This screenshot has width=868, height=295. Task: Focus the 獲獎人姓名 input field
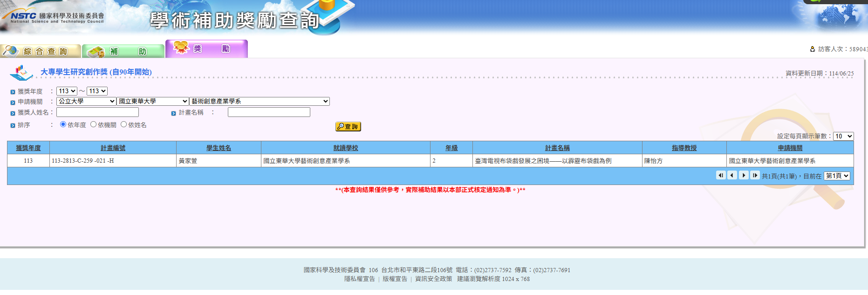click(x=97, y=112)
